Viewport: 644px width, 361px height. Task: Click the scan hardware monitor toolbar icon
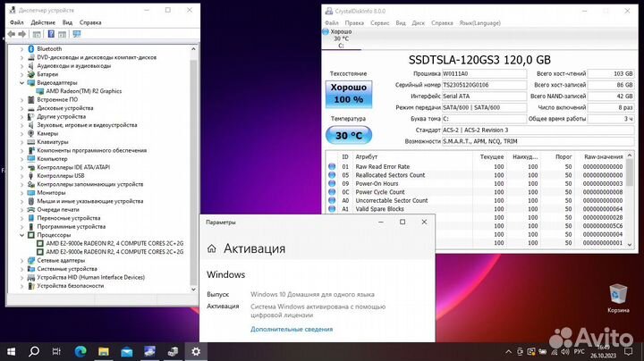[77, 34]
